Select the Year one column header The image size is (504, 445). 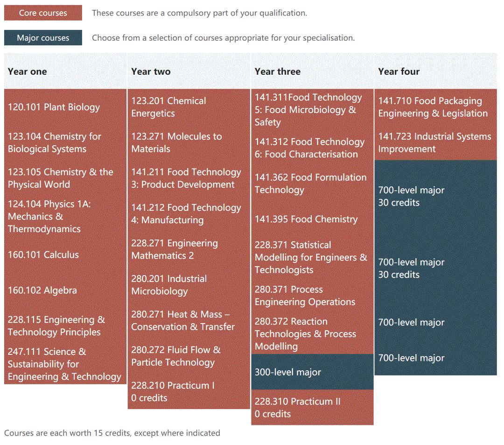tap(28, 71)
